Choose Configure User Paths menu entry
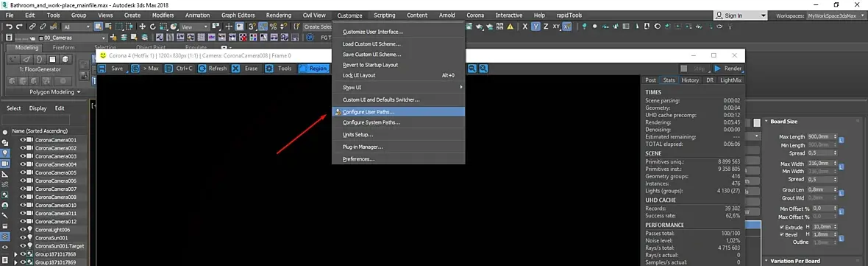868x266 pixels. click(398, 112)
